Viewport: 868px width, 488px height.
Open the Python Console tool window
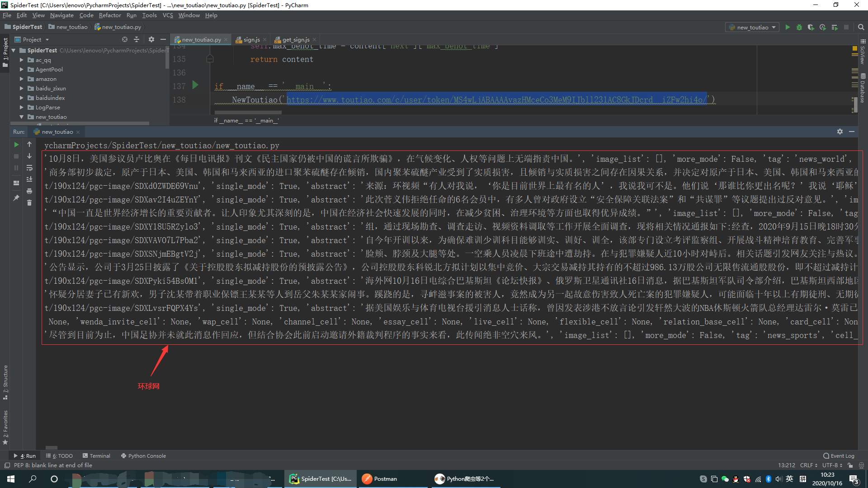pos(143,456)
